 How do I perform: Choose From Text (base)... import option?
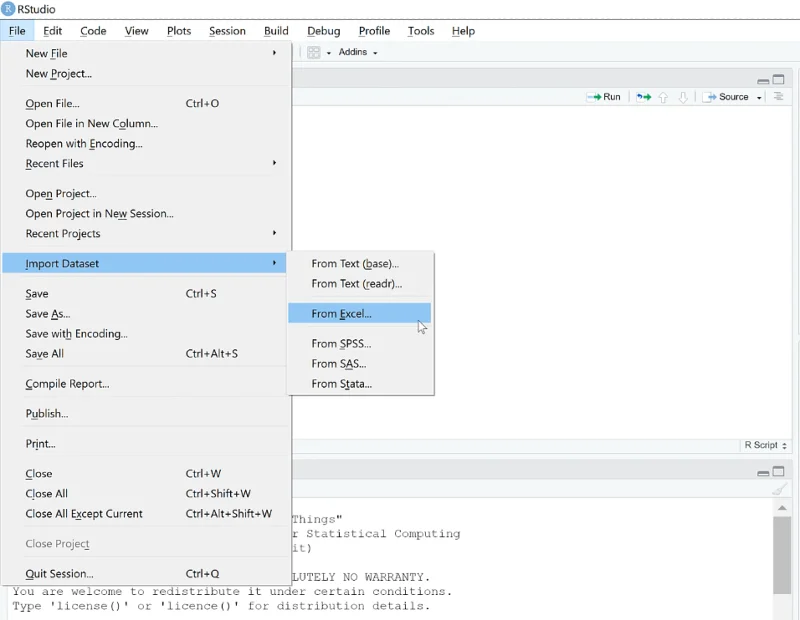click(360, 263)
